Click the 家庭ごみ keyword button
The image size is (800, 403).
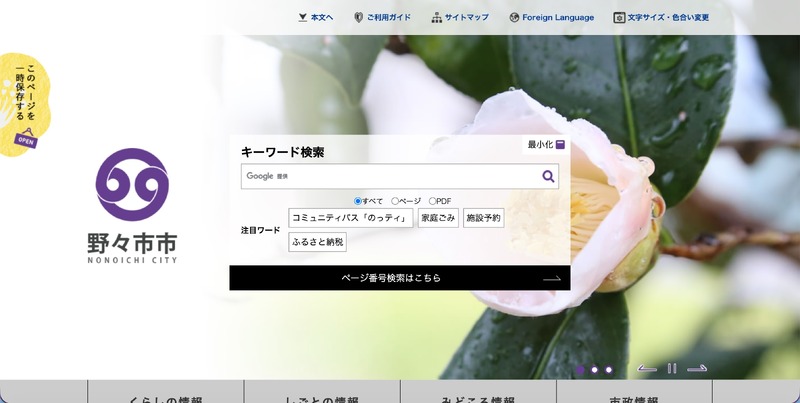tap(438, 218)
